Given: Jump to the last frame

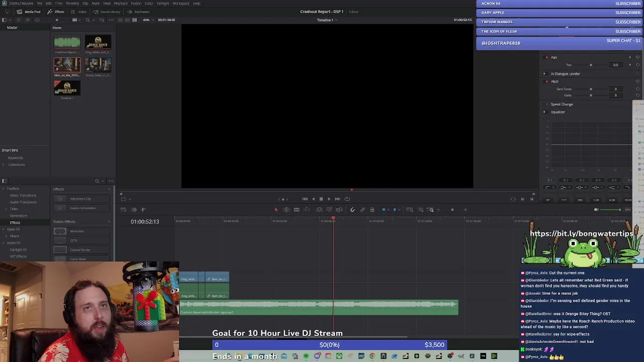Looking at the screenshot, I should [x=338, y=199].
